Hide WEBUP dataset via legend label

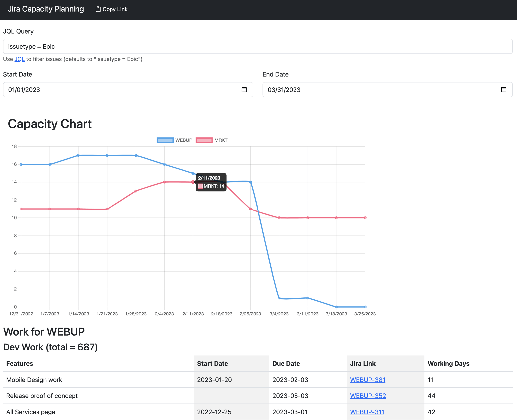tap(184, 140)
